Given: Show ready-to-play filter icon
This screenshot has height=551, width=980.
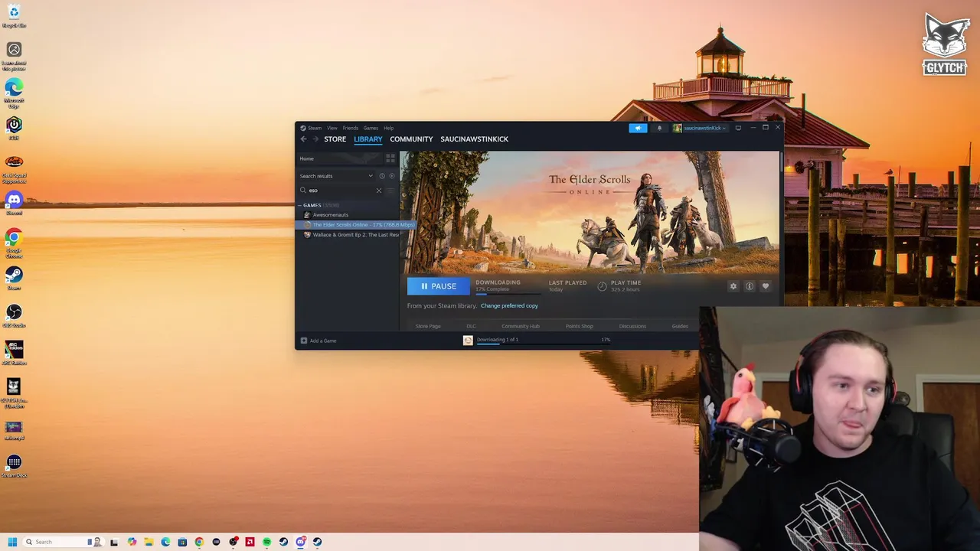Looking at the screenshot, I should [x=391, y=176].
